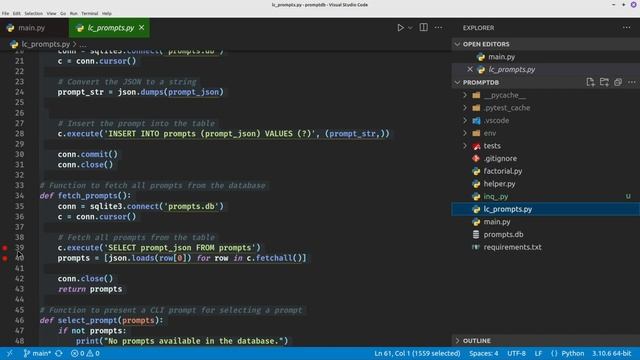Place cursor on 'return prompts' line

[x=90, y=289]
